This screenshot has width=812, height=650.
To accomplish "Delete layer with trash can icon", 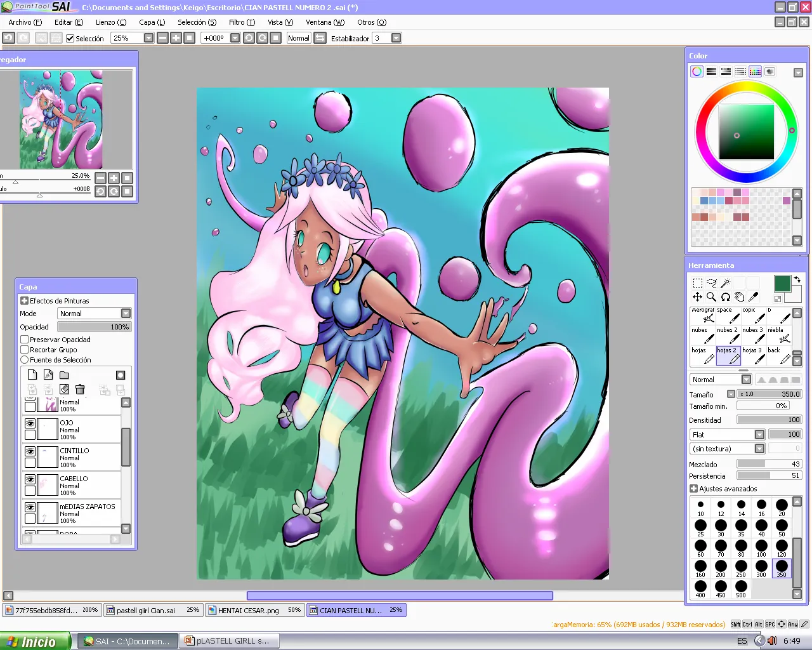I will tap(80, 389).
